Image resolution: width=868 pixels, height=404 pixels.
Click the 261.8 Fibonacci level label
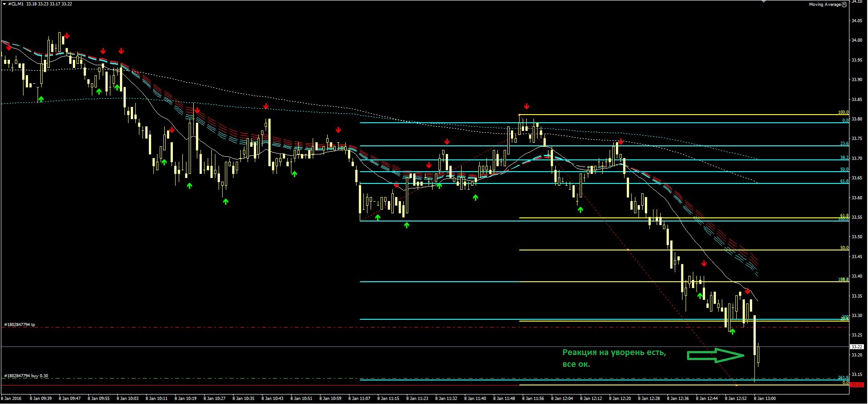pos(843,377)
